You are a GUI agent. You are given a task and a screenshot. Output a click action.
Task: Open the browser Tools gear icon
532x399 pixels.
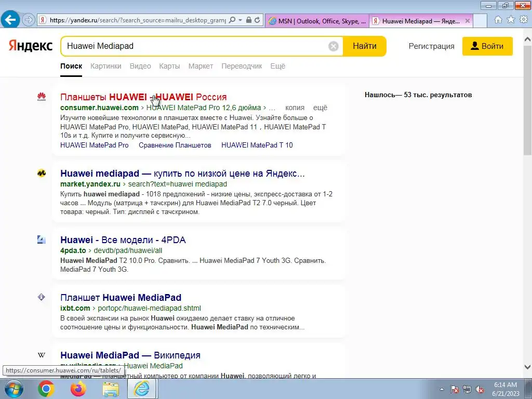524,20
